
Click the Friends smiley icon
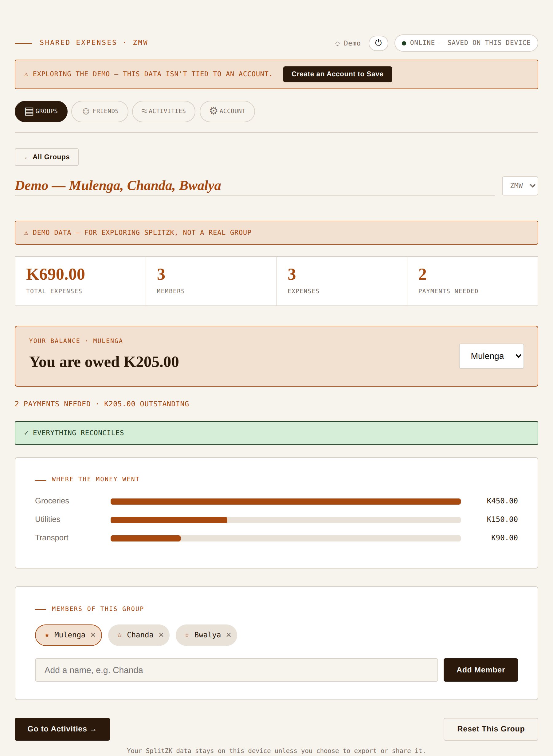point(86,111)
